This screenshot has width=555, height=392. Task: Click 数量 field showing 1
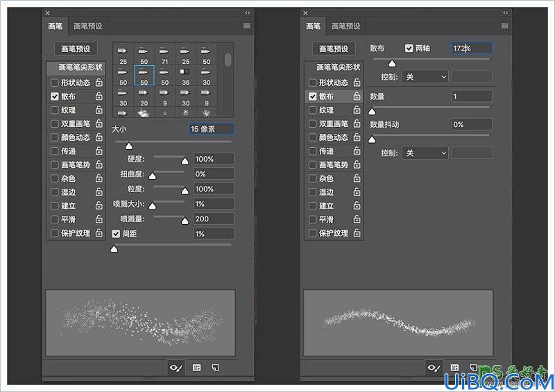coord(472,96)
